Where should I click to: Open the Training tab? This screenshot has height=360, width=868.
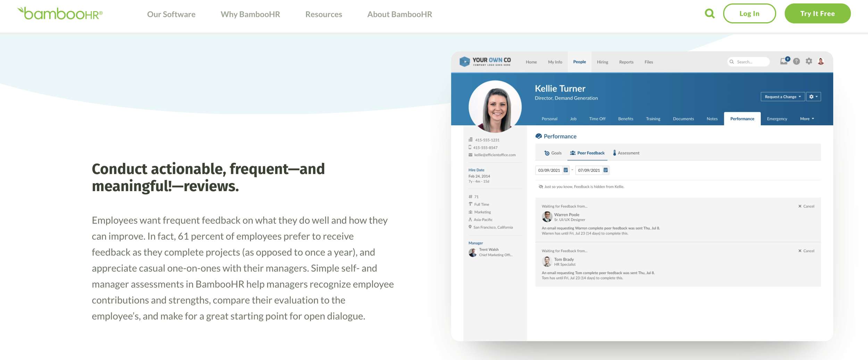pyautogui.click(x=653, y=119)
